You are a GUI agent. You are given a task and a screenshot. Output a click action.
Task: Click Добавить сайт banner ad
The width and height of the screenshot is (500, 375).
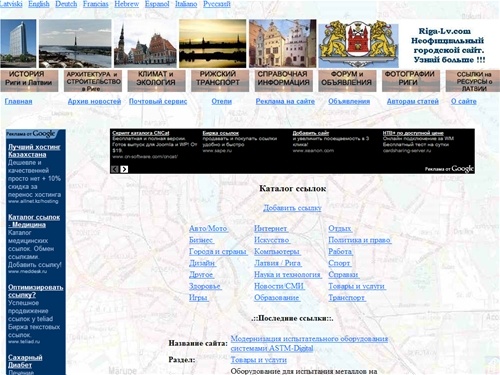click(311, 133)
